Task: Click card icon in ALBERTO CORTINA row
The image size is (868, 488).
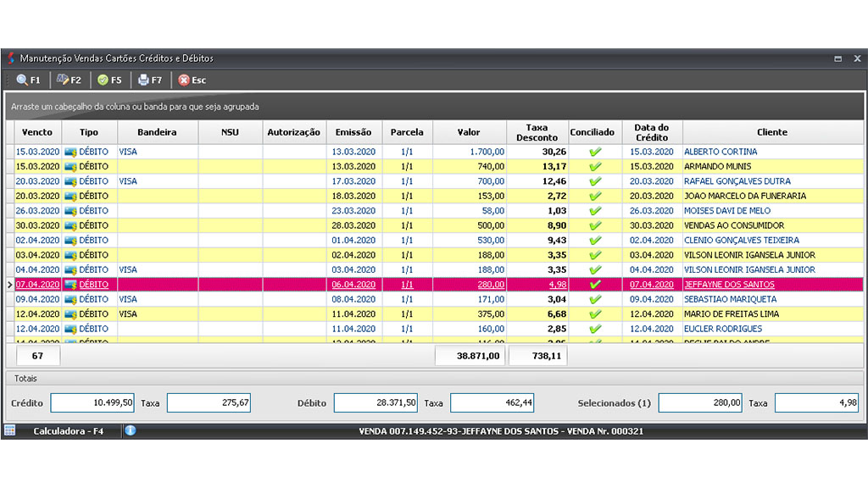Action: (x=70, y=152)
